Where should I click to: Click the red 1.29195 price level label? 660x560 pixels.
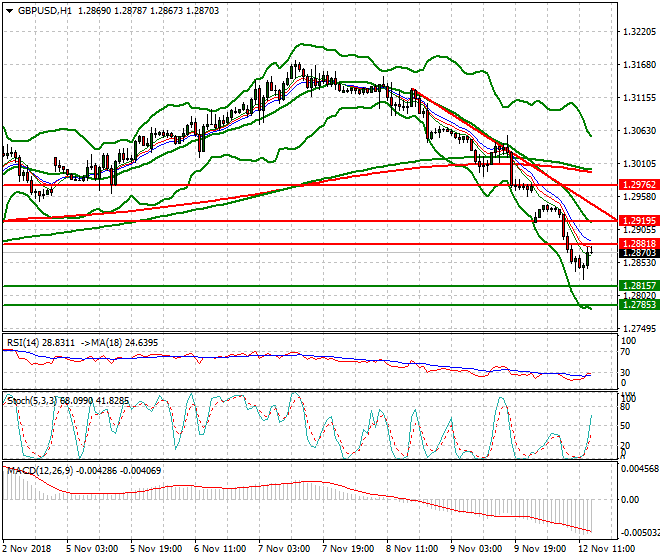(639, 220)
